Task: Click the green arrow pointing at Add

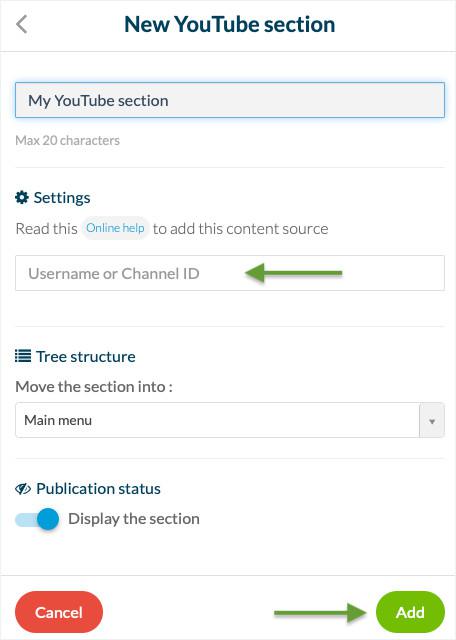Action: (320, 612)
